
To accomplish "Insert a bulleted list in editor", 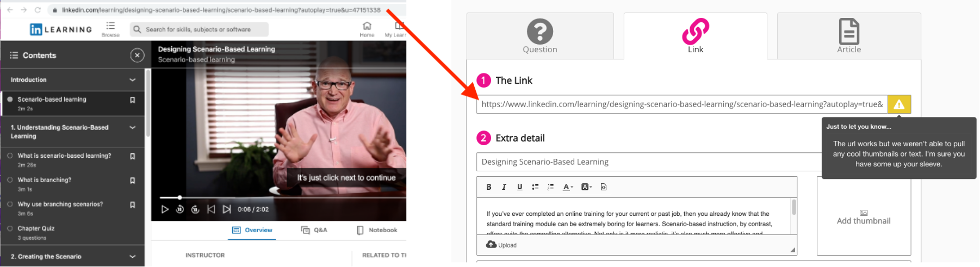I will 535,187.
